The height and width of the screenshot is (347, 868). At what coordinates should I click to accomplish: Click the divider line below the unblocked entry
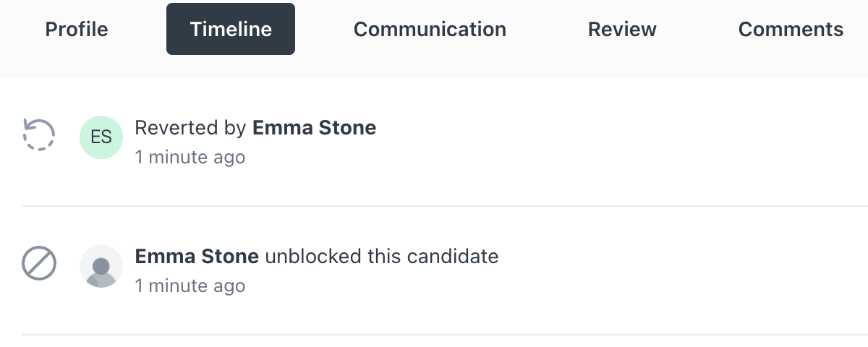434,335
